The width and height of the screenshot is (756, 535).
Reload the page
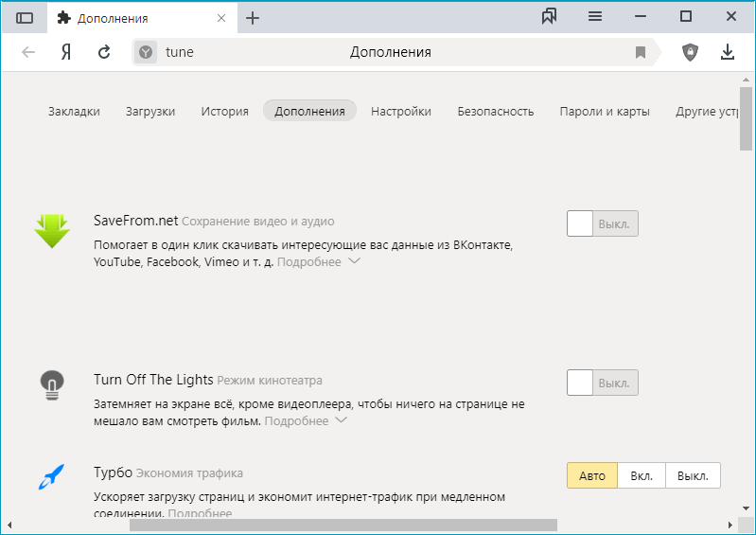tap(104, 52)
